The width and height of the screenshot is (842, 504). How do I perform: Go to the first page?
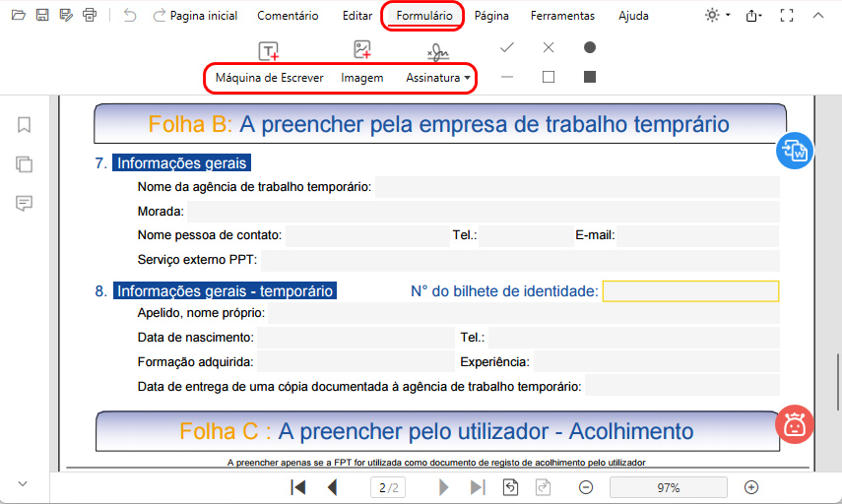pos(298,487)
